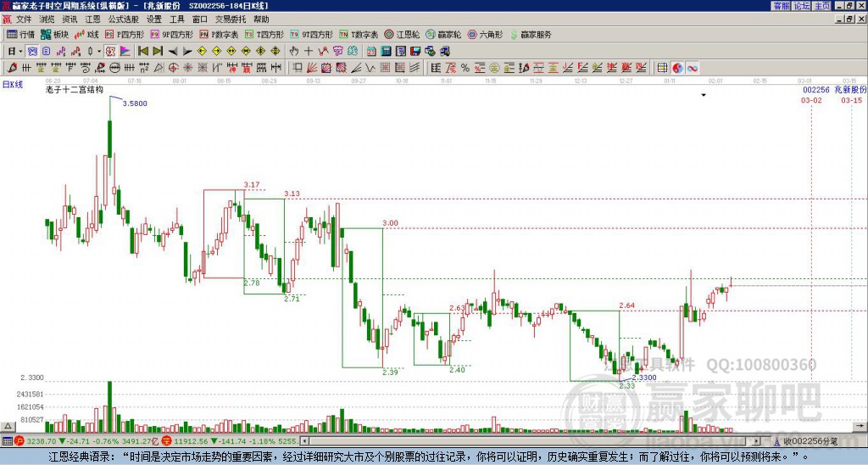Click the black left-arrow step icon
This screenshot has height=465, width=868.
[173, 51]
